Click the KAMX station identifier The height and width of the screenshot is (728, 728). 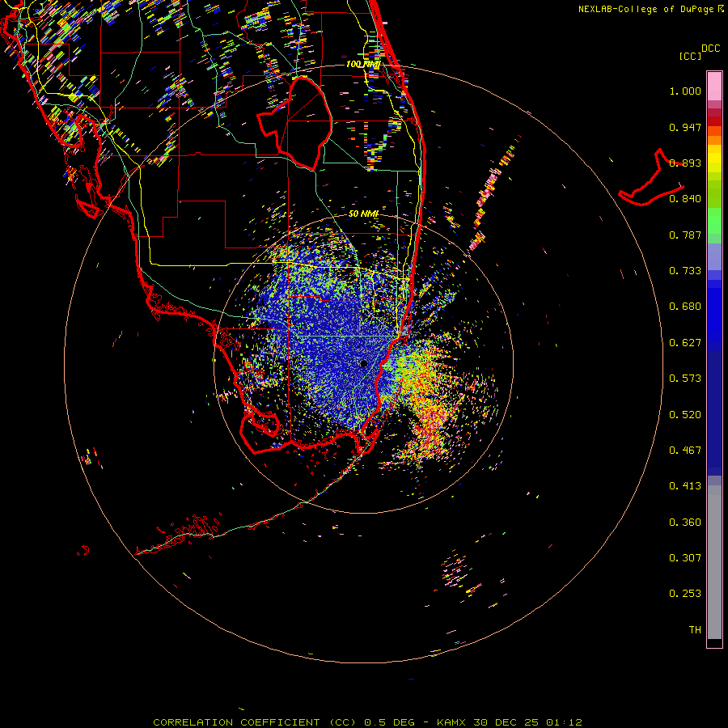point(451,722)
